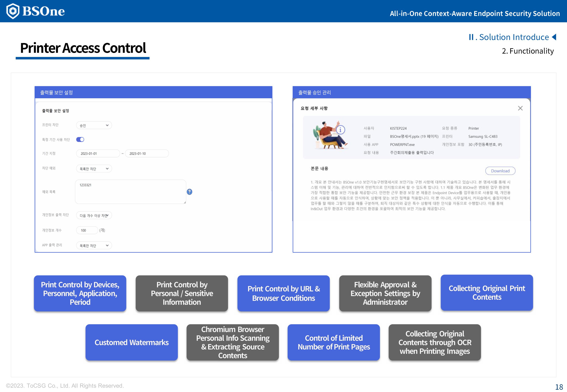Click the exception list text area
The width and height of the screenshot is (567, 392).
(130, 192)
